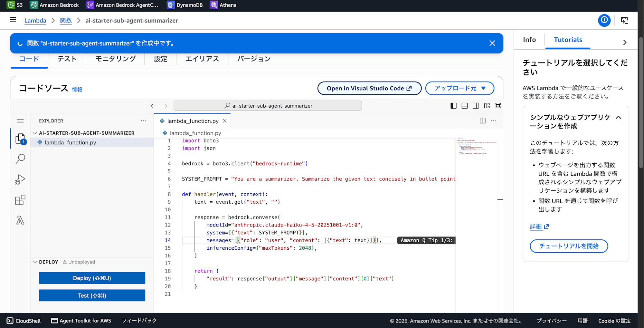Screen dimensions: 644x328
Task: Open the Search view in activity bar
Action: (x=20, y=159)
